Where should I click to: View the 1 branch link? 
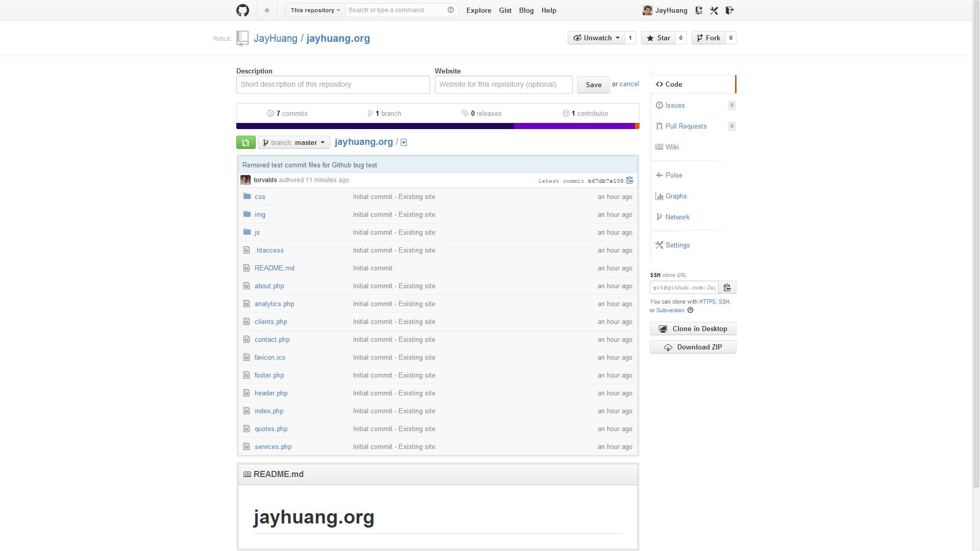coord(384,113)
